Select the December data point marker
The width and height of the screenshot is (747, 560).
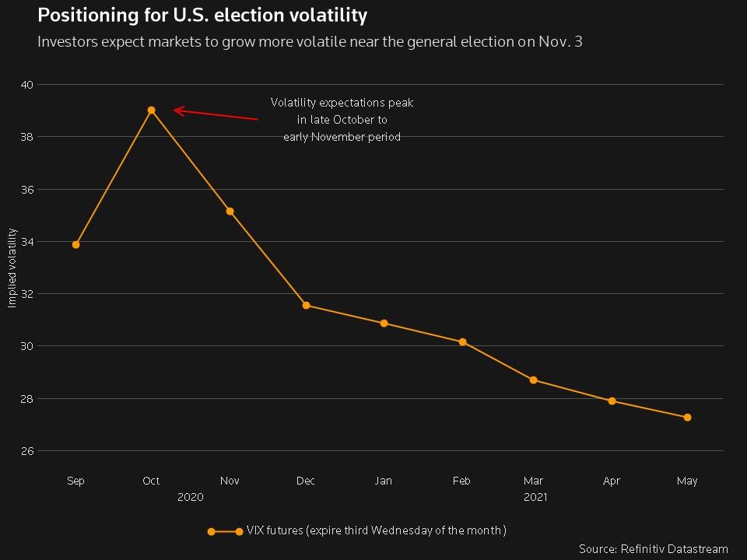pos(306,306)
